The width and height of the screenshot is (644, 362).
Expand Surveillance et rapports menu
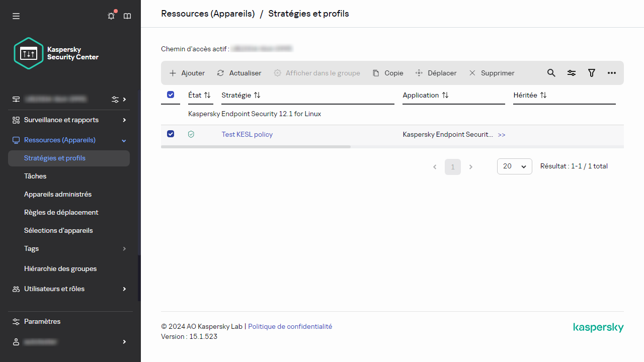tap(124, 120)
